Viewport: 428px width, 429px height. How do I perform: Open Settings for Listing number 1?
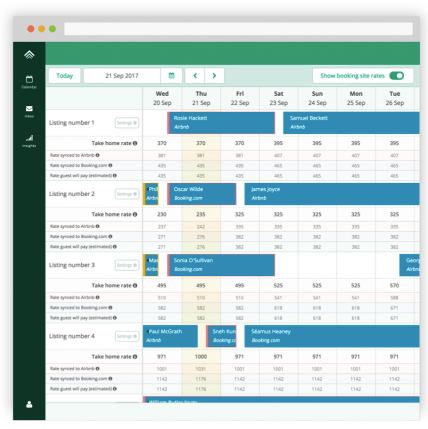click(127, 123)
